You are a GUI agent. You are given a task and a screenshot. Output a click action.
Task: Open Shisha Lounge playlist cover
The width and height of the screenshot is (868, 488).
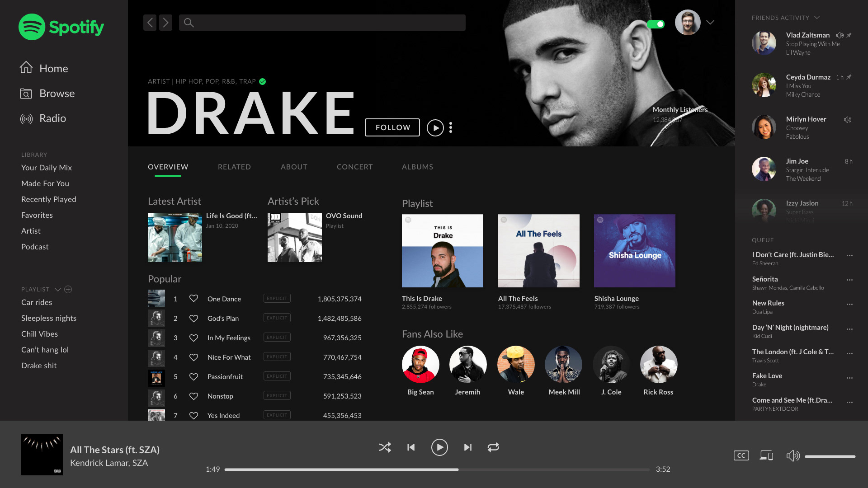[x=635, y=251]
